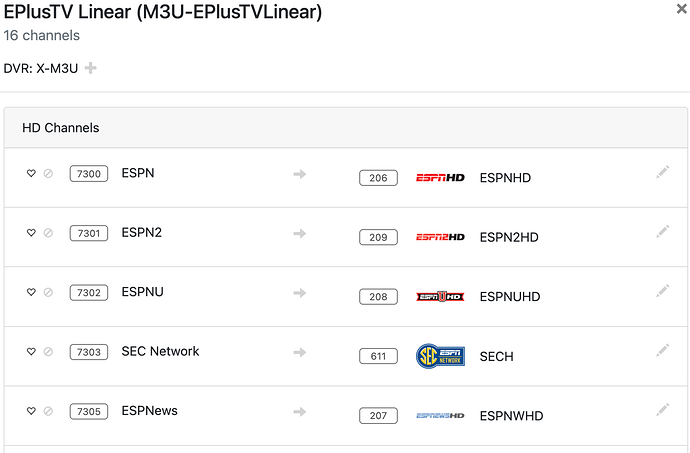Screen dimensions: 690x453
Task: Click the ESPN HD logo
Action: pyautogui.click(x=440, y=178)
